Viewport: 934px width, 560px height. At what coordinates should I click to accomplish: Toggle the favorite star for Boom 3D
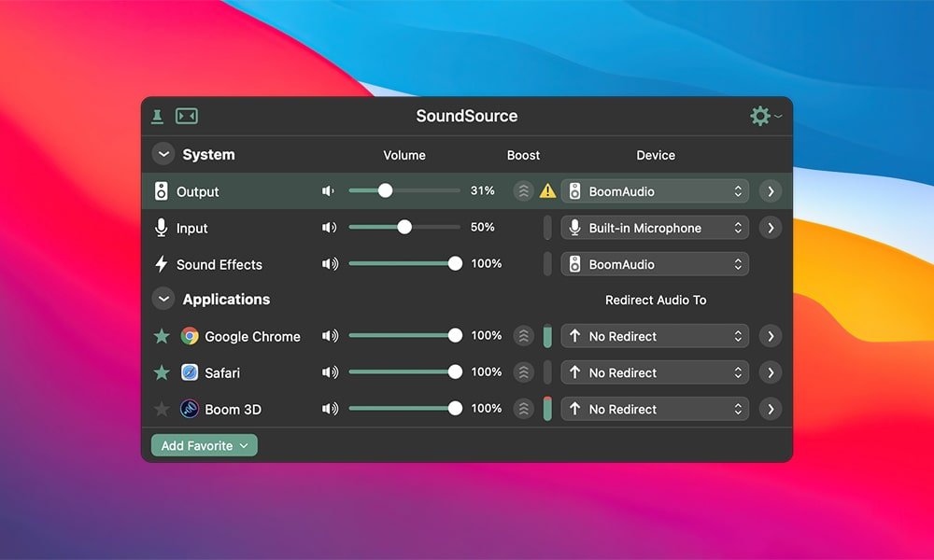click(x=163, y=409)
